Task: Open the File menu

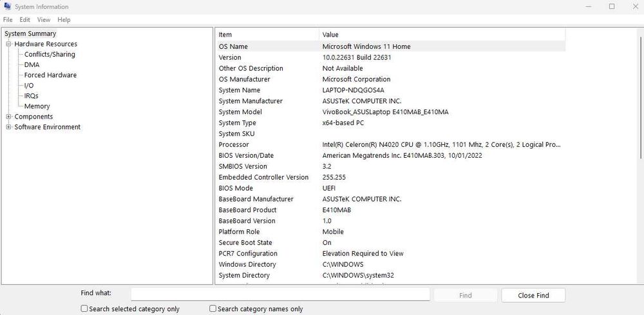Action: 7,20
